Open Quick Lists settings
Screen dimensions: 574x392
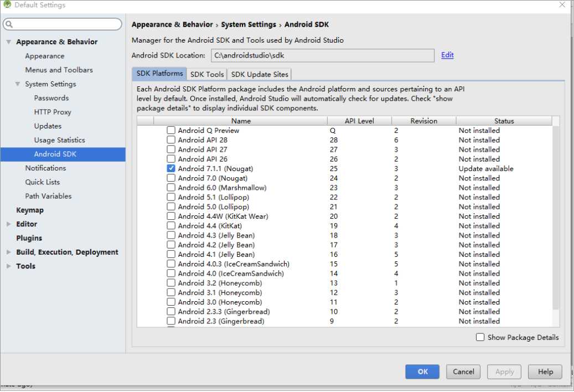42,182
